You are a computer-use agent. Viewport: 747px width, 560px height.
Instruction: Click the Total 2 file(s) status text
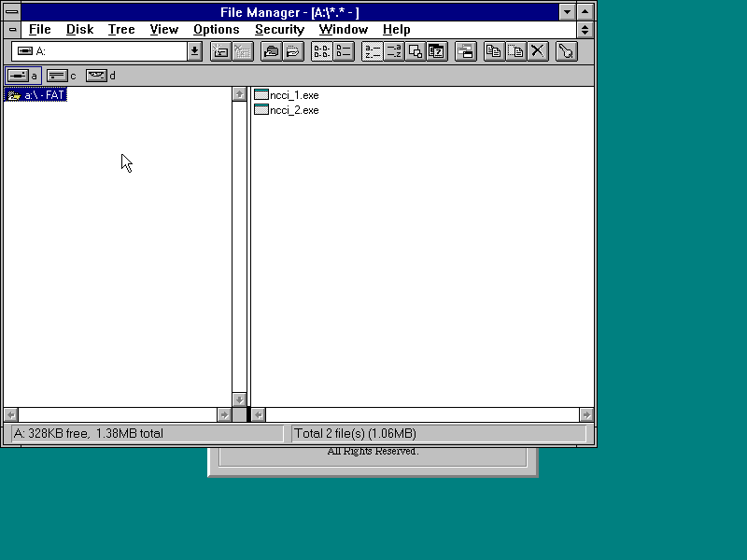click(355, 433)
